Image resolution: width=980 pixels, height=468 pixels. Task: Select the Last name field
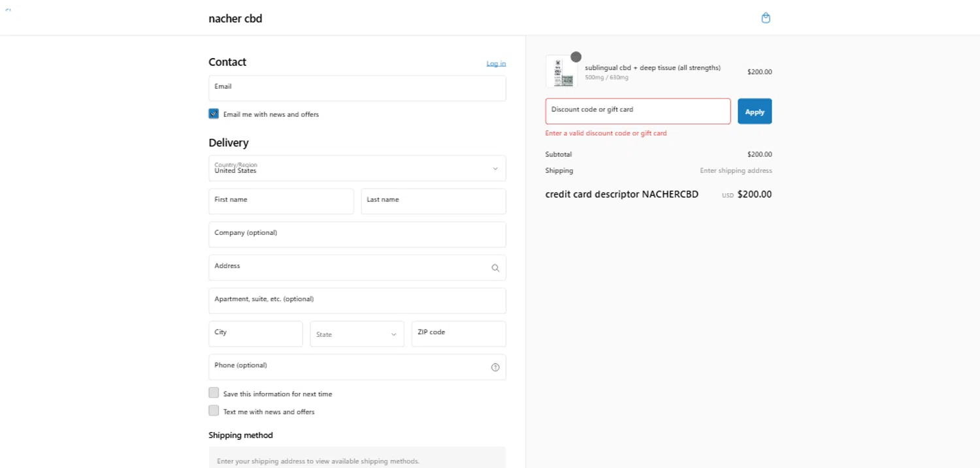pos(433,202)
